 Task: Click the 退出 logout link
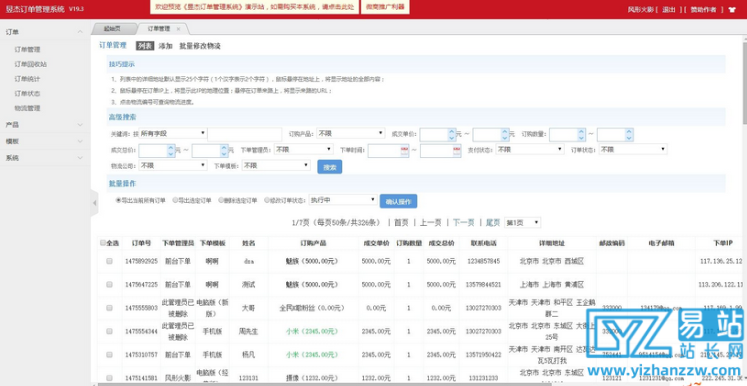(669, 10)
